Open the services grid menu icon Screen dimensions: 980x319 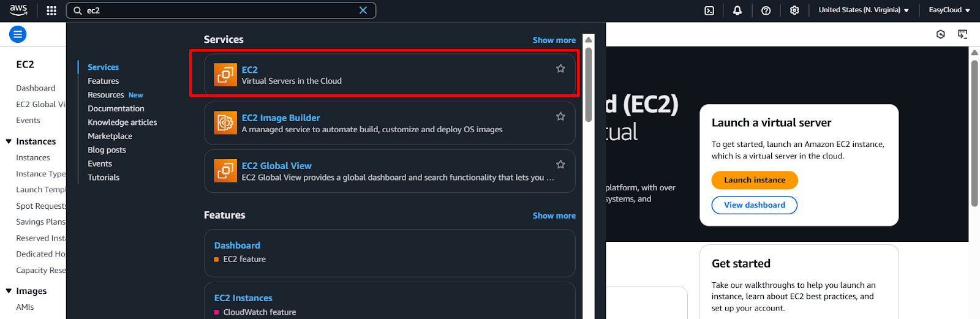[51, 10]
